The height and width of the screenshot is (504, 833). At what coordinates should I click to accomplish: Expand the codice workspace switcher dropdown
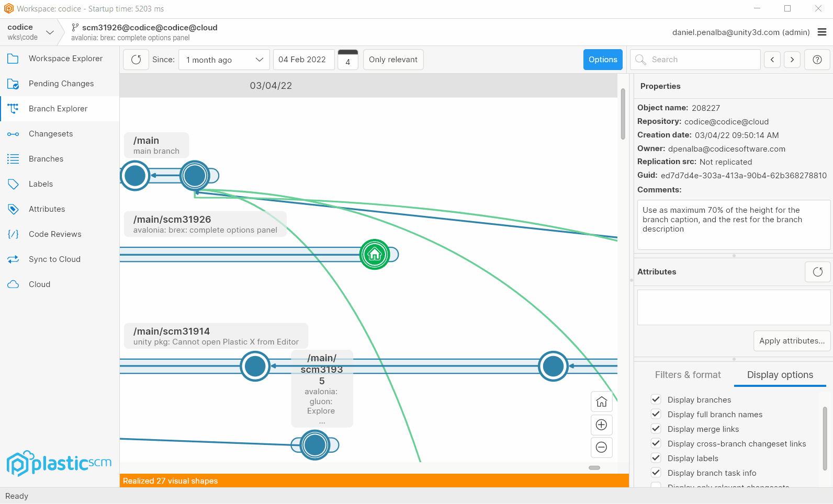[50, 32]
